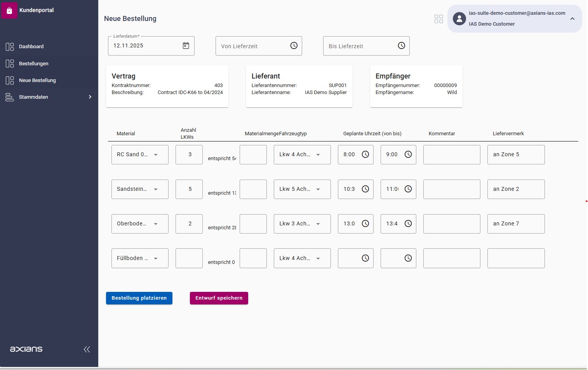Open the Füllboden material dropdown
The image size is (588, 370).
pyautogui.click(x=156, y=258)
